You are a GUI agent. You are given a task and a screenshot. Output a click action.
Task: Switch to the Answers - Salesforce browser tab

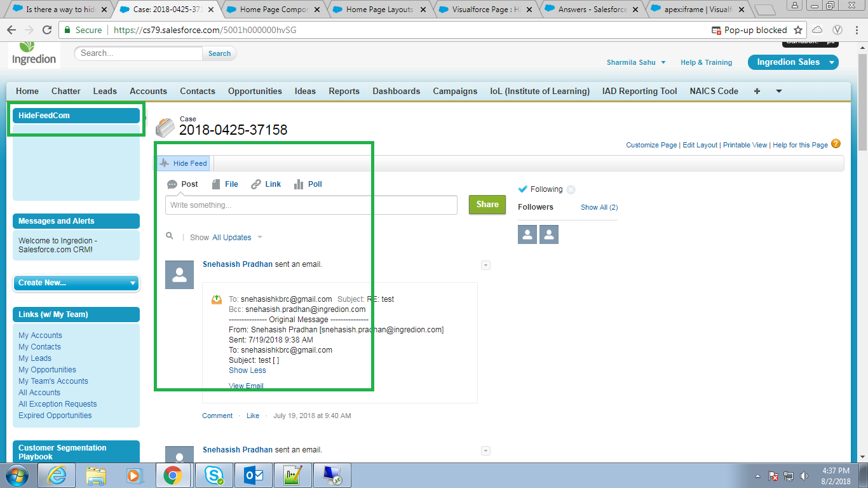[x=592, y=10]
